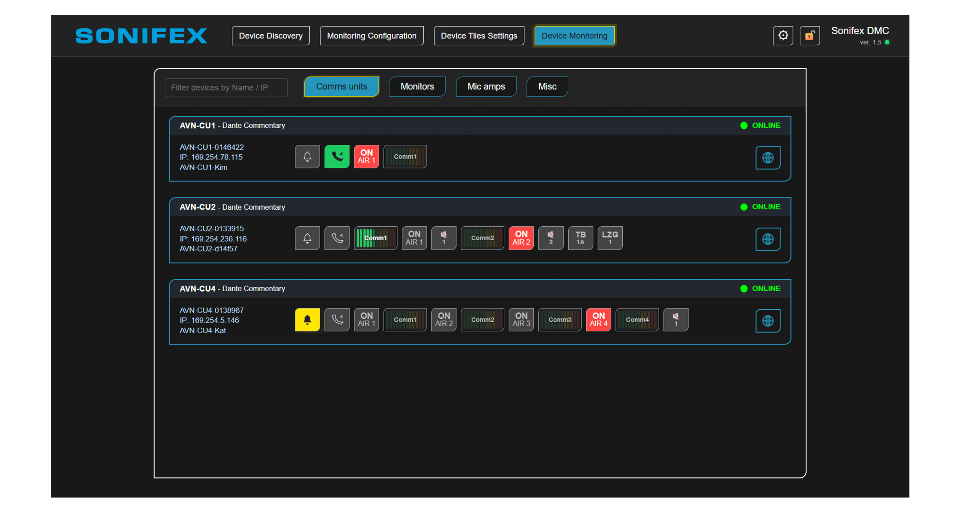Click the green phone call icon on AVN-CU1
Screen dimensions: 980x519
coord(337,156)
